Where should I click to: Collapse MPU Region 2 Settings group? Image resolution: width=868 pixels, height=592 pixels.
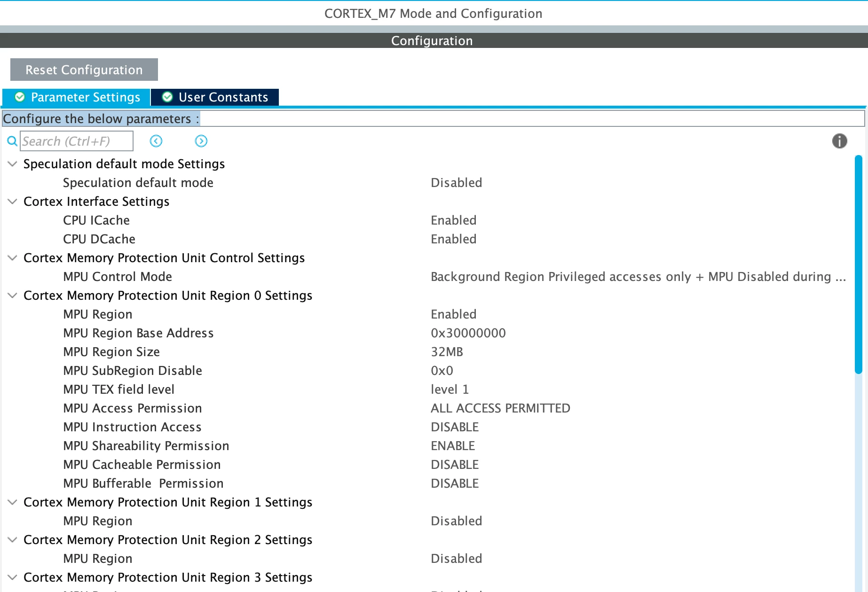pos(13,540)
